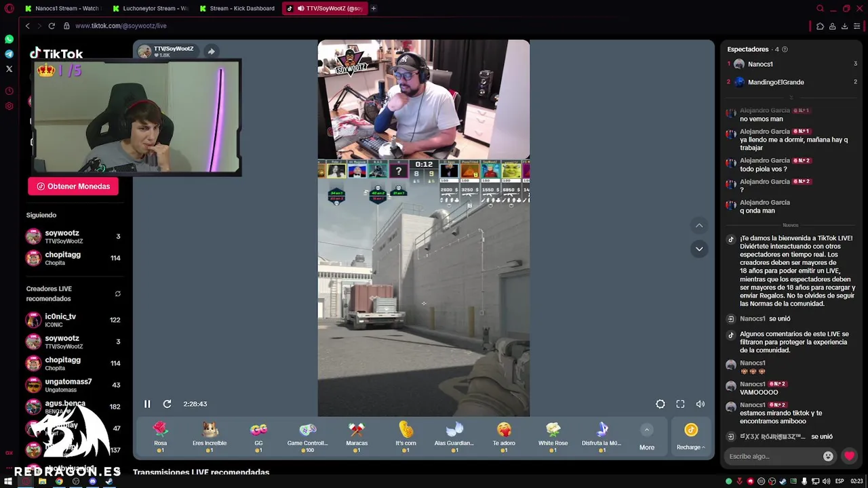Open File Explorer from taskbar
This screenshot has height=488, width=868.
(42, 481)
